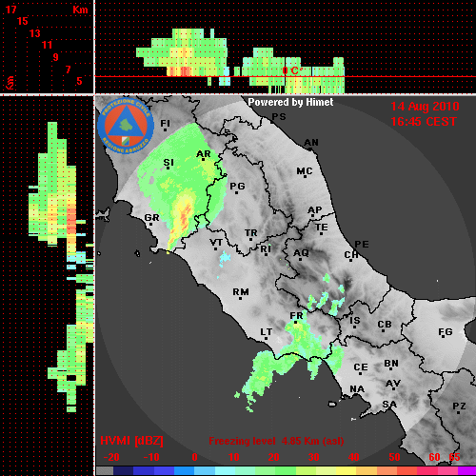The width and height of the screenshot is (476, 476).
Task: Click the yellow swatch on the color bar
Action: (x=347, y=471)
